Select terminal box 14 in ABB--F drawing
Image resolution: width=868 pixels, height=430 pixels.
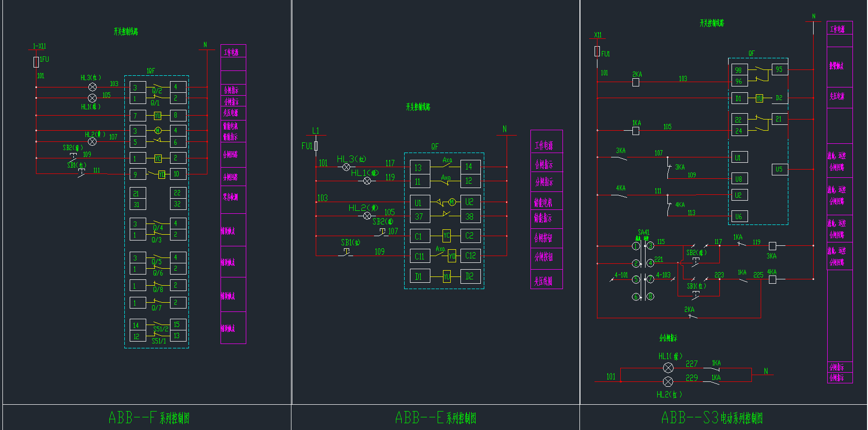tap(138, 325)
